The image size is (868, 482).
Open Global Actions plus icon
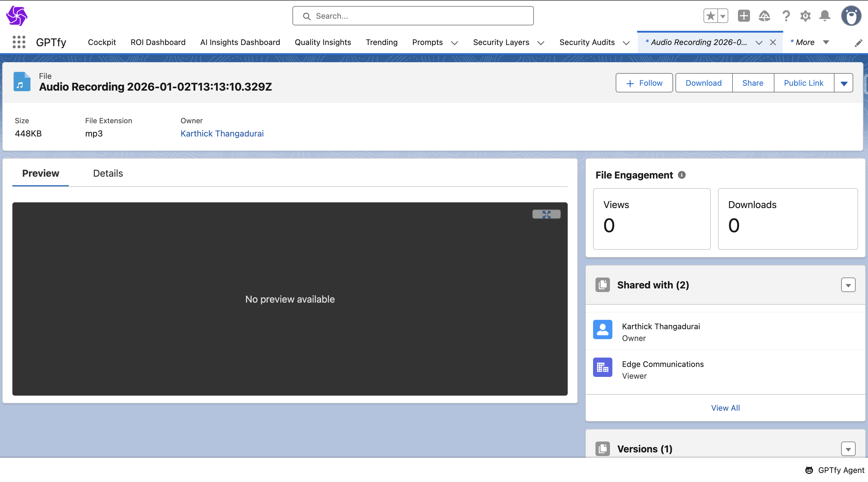click(744, 16)
